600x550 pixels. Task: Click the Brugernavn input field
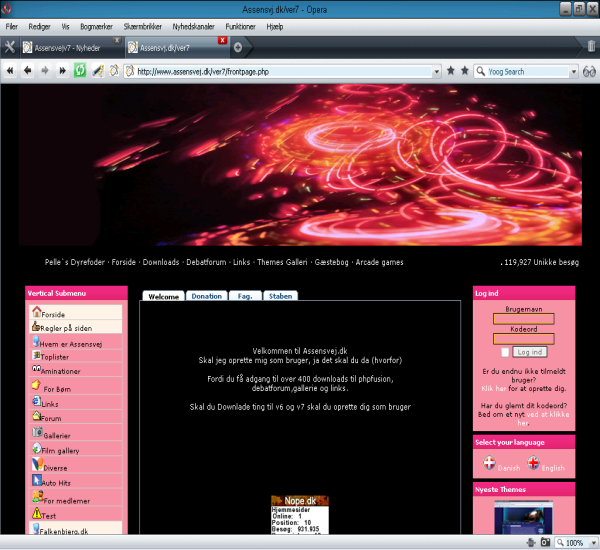tap(523, 319)
